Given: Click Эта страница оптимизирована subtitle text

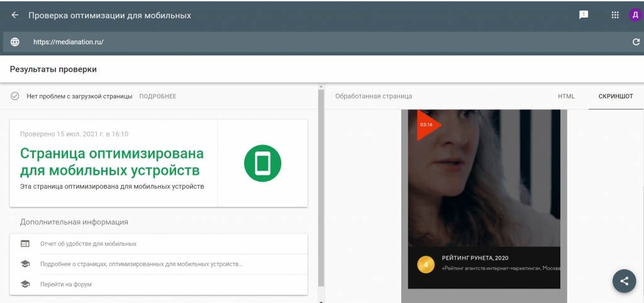Looking at the screenshot, I should coord(112,187).
